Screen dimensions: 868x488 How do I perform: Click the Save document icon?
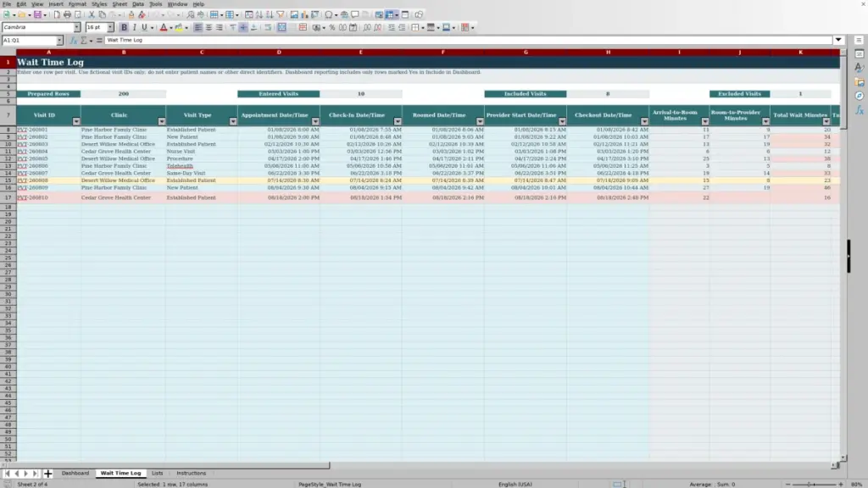point(37,14)
